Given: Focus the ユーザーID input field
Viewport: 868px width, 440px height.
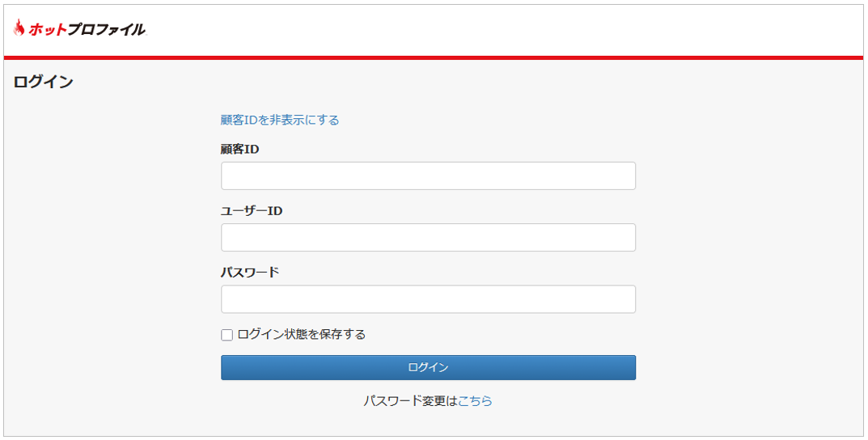Looking at the screenshot, I should click(428, 238).
